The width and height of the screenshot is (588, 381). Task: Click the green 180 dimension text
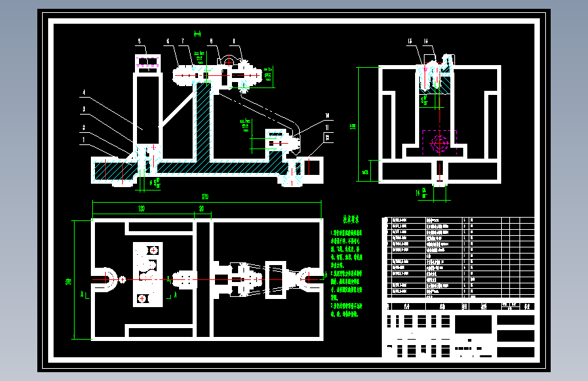coord(141,209)
